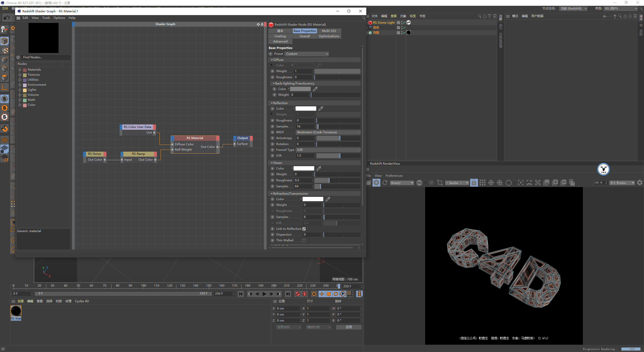Switch to the Multi-SSS tab
The height and width of the screenshot is (352, 644).
tap(329, 31)
